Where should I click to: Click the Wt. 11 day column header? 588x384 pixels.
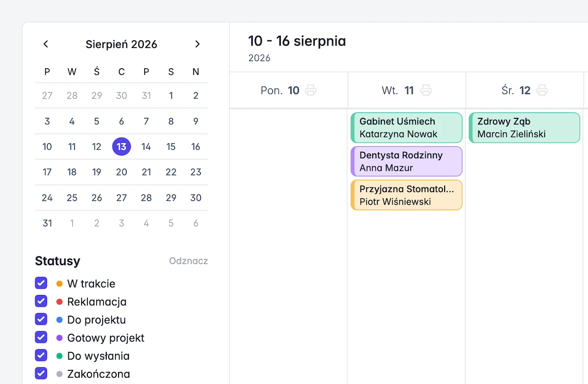(407, 90)
